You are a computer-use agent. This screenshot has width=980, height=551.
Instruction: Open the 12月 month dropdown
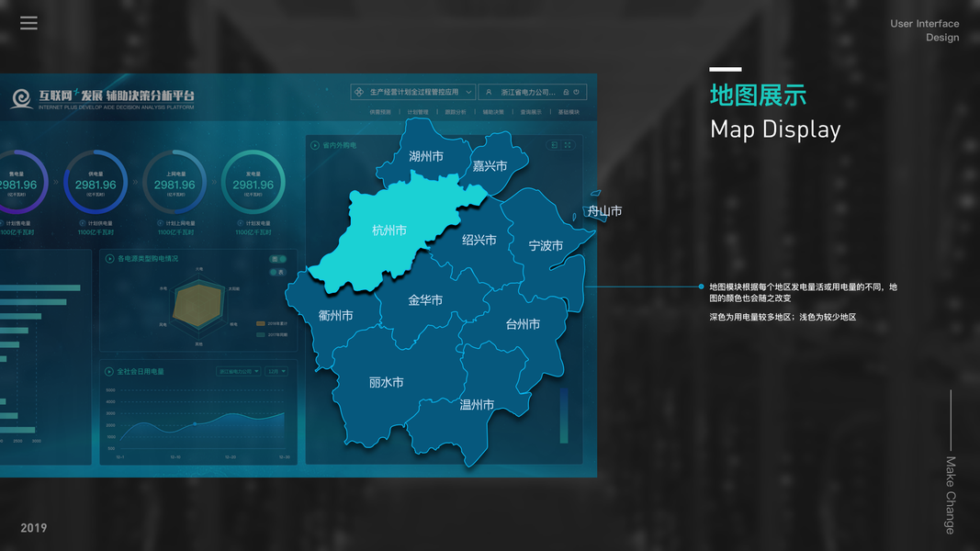pyautogui.click(x=276, y=371)
